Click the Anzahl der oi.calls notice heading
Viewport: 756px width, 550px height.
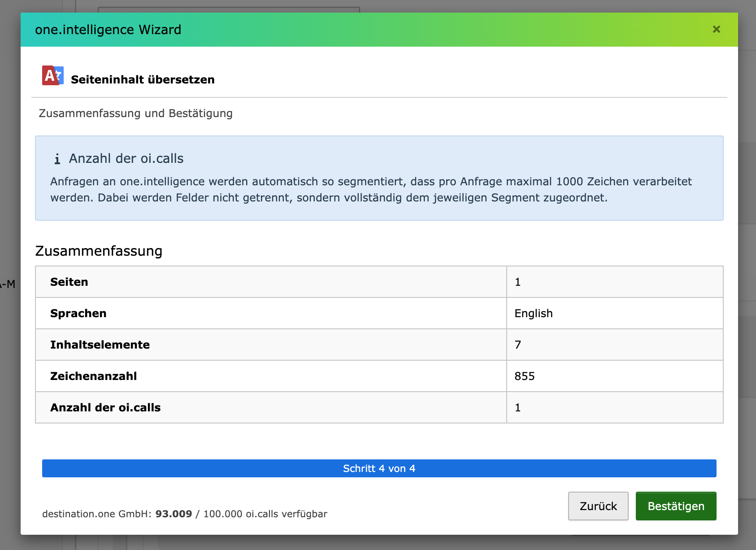coord(126,158)
